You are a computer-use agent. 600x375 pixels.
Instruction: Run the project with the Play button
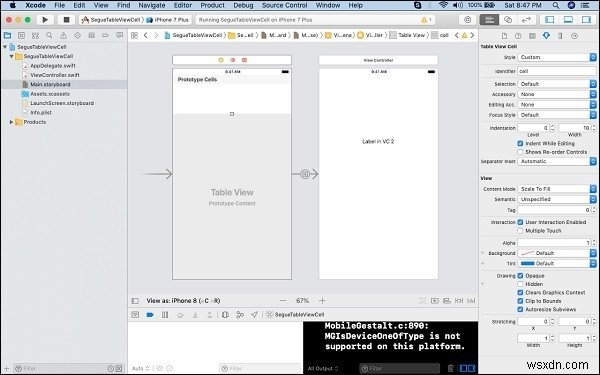pyautogui.click(x=45, y=20)
